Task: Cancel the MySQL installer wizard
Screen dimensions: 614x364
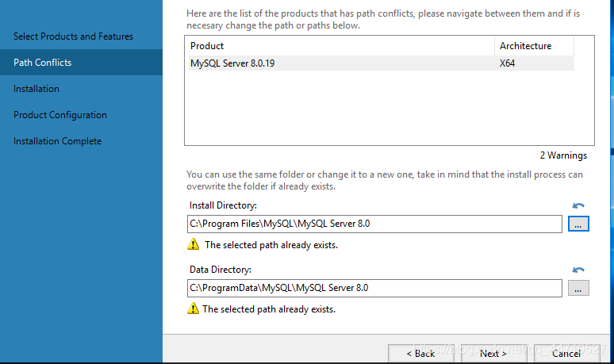Action: 566,354
